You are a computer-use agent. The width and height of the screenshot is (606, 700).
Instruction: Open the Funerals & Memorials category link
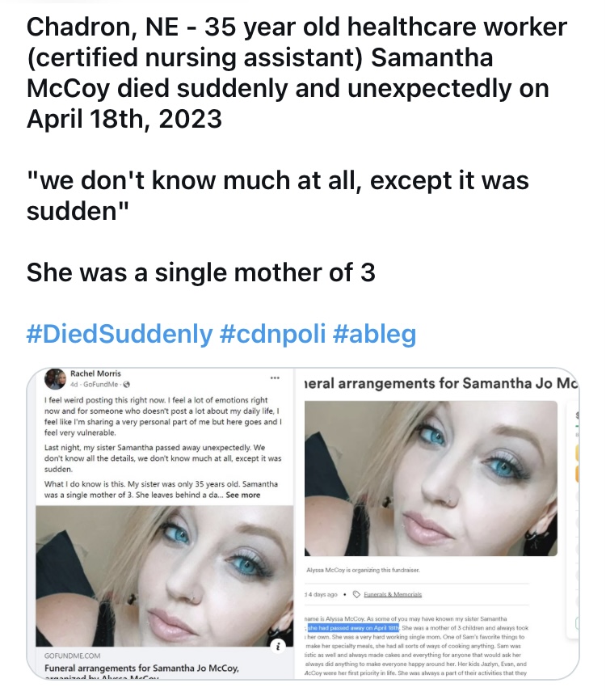click(393, 594)
